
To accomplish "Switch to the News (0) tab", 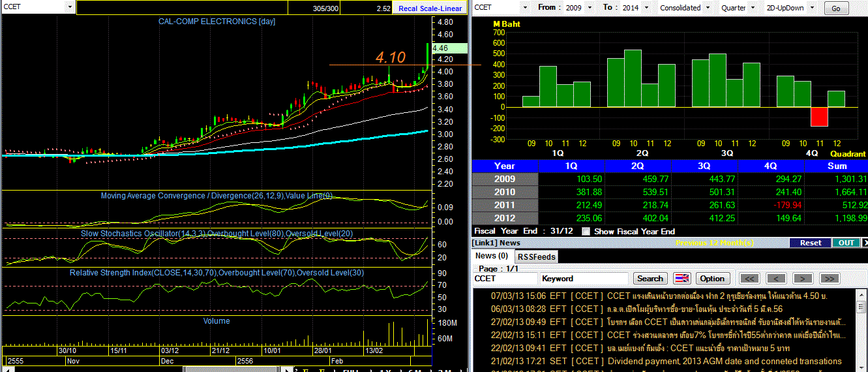I will coord(492,256).
